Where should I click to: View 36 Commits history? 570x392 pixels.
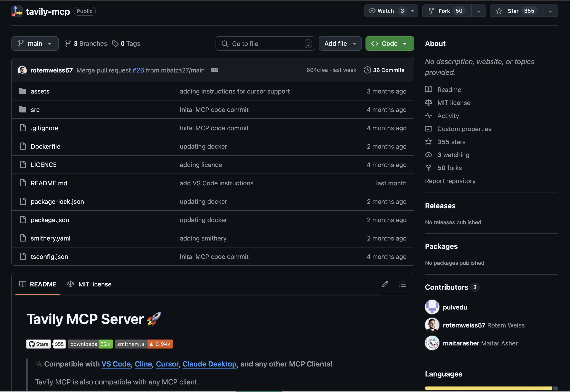pos(384,70)
